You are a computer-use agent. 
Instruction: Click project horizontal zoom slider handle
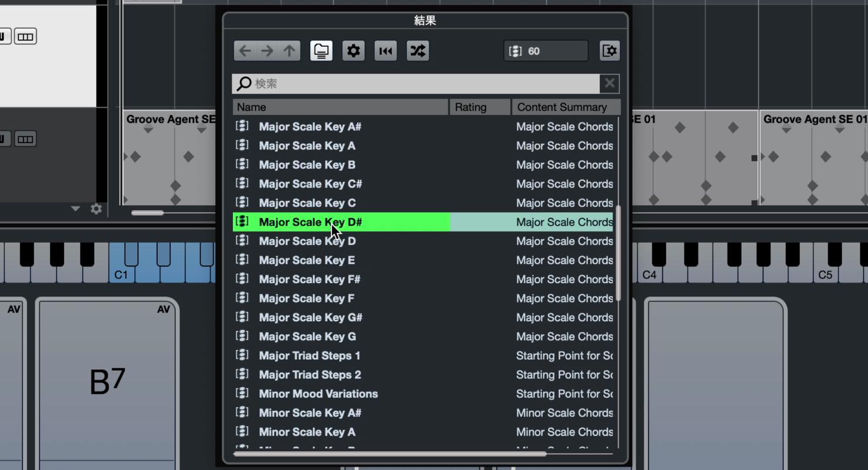[147, 213]
